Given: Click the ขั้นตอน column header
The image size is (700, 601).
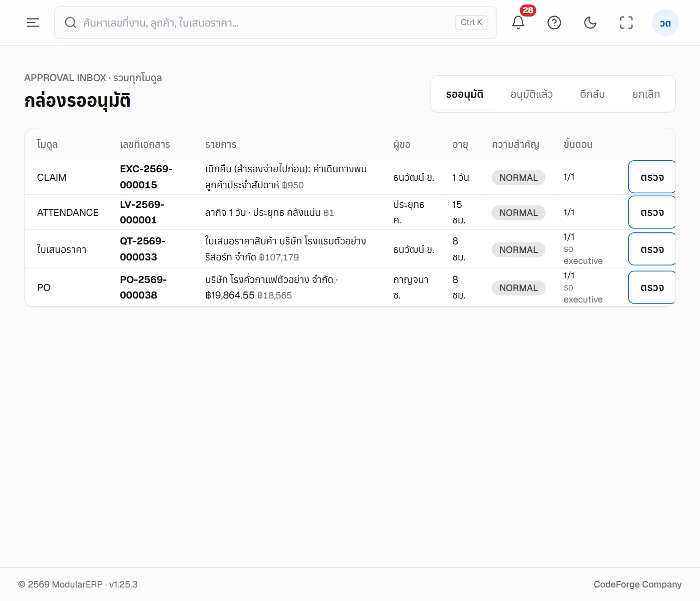Looking at the screenshot, I should pos(578,144).
